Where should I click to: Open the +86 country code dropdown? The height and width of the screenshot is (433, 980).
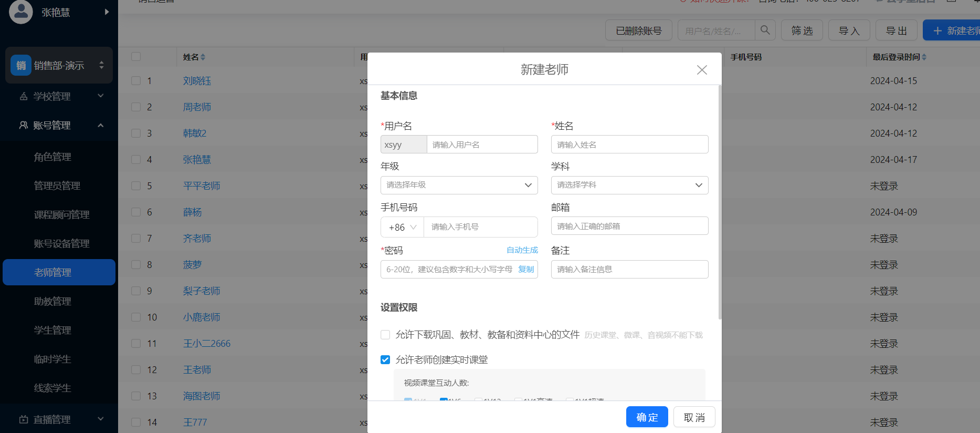[402, 227]
